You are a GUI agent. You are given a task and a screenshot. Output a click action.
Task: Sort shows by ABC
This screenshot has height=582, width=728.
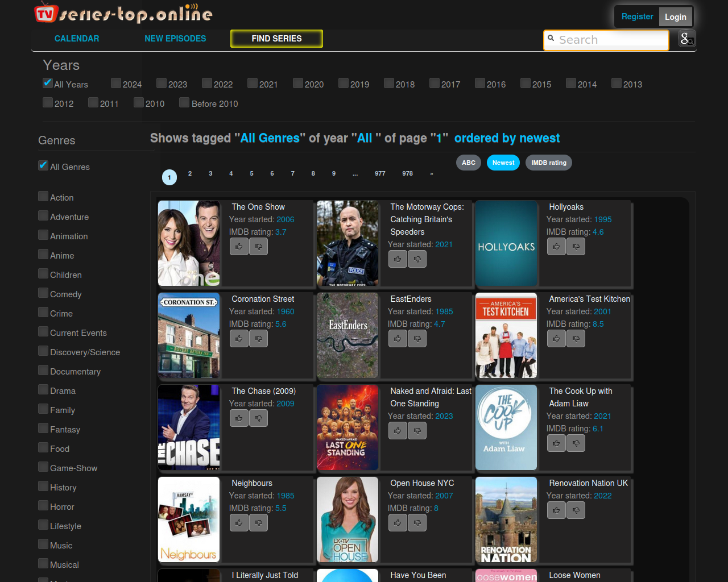tap(469, 163)
